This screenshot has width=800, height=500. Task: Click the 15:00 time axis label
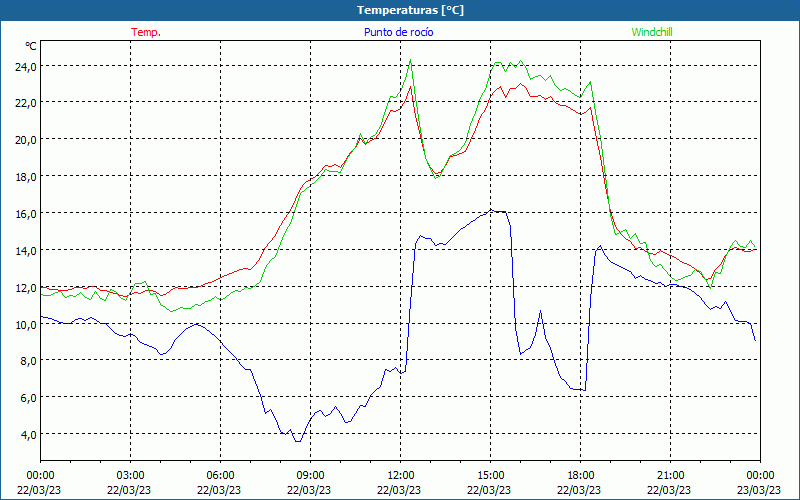pos(490,475)
